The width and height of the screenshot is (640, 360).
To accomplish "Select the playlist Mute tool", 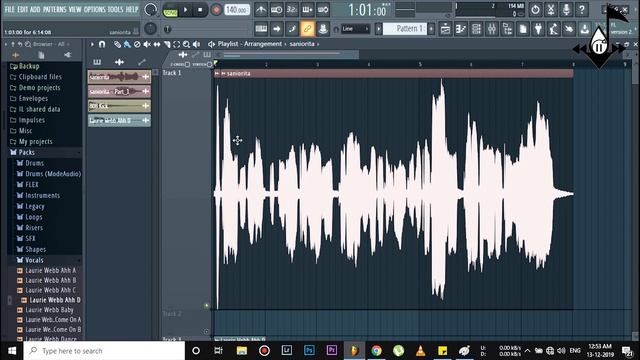I will pyautogui.click(x=147, y=44).
